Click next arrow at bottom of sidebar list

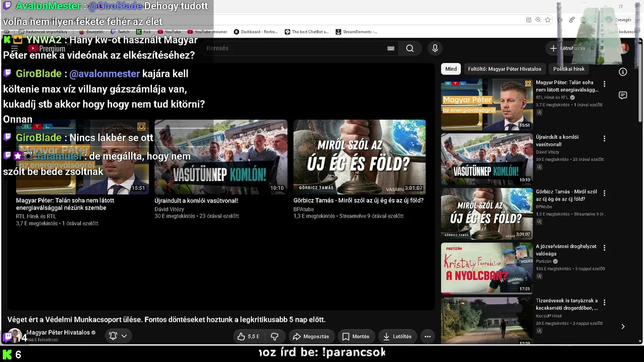tap(623, 326)
